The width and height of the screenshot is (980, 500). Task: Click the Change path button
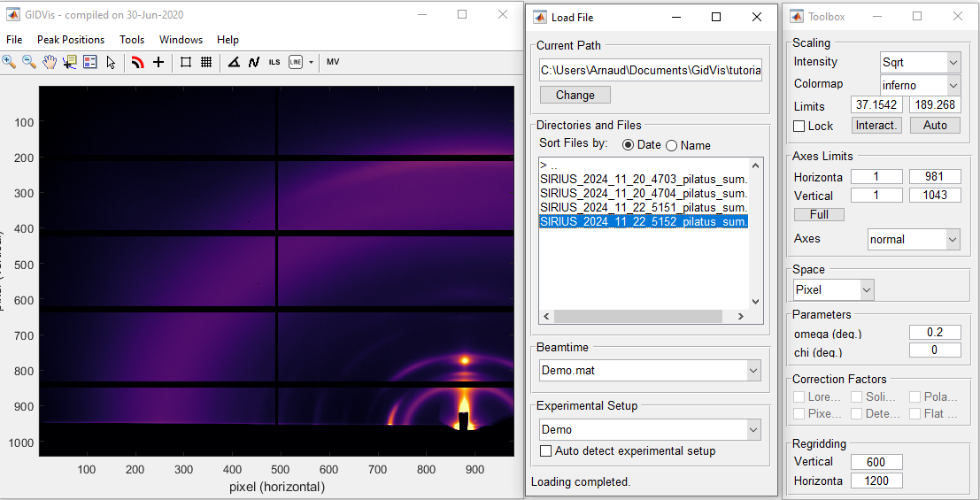coord(575,95)
